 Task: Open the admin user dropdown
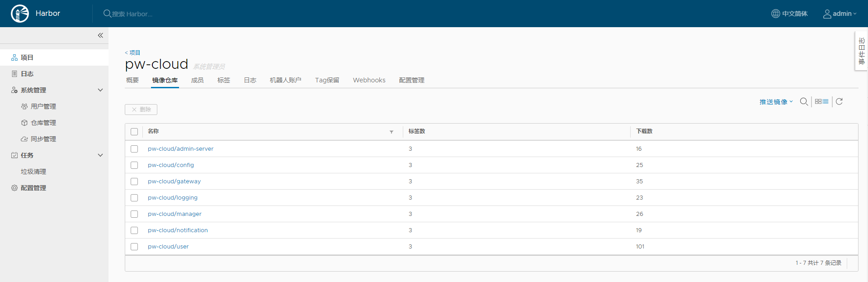point(840,14)
